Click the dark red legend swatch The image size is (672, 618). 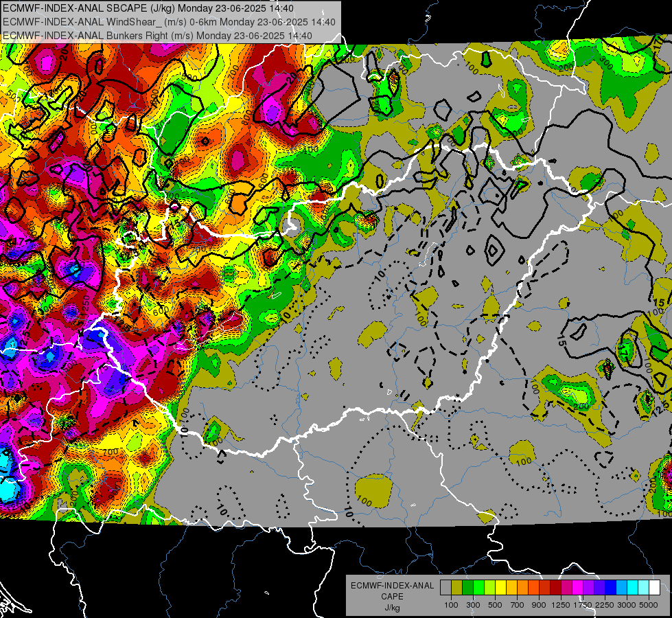(x=555, y=588)
